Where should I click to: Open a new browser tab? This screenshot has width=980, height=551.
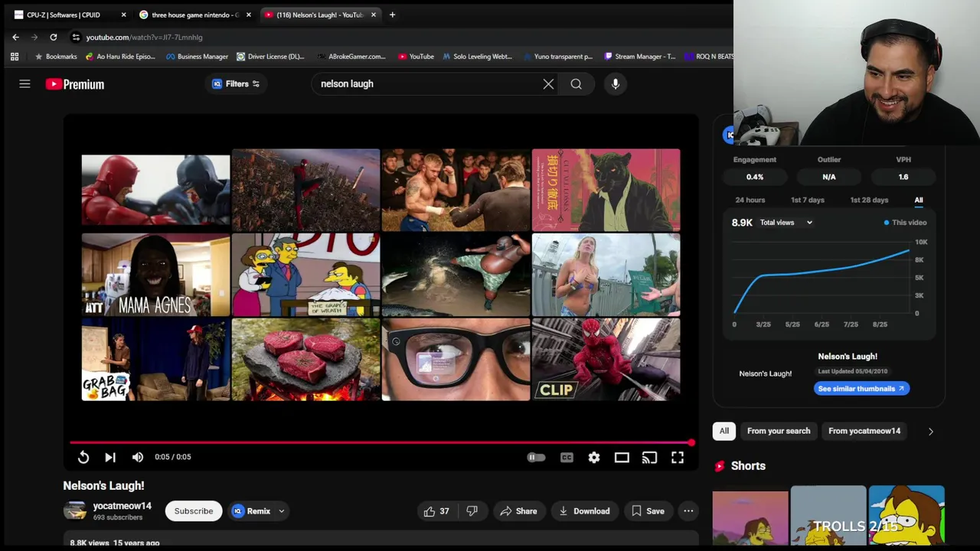392,15
